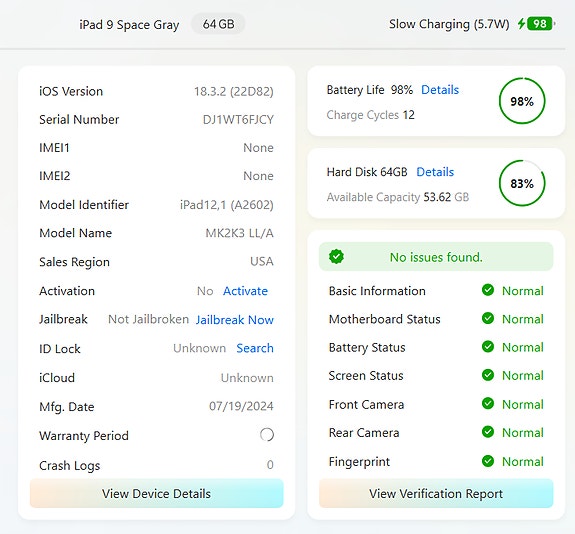Click the green battery charging indicator icon
575x534 pixels.
(x=537, y=24)
